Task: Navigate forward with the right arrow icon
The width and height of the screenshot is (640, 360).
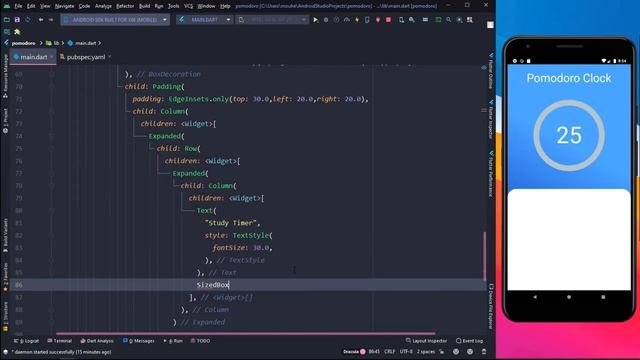Action: (51, 20)
